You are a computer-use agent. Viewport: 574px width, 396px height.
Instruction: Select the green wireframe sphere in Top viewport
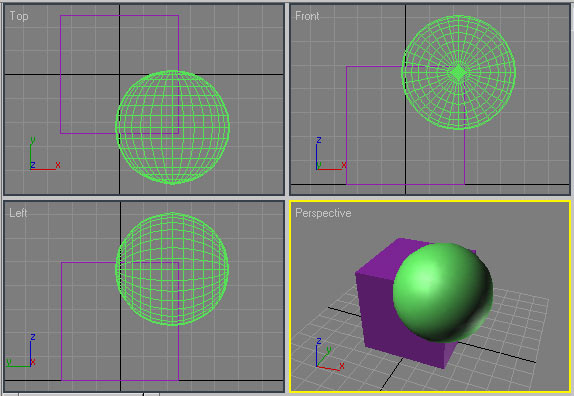pos(172,127)
